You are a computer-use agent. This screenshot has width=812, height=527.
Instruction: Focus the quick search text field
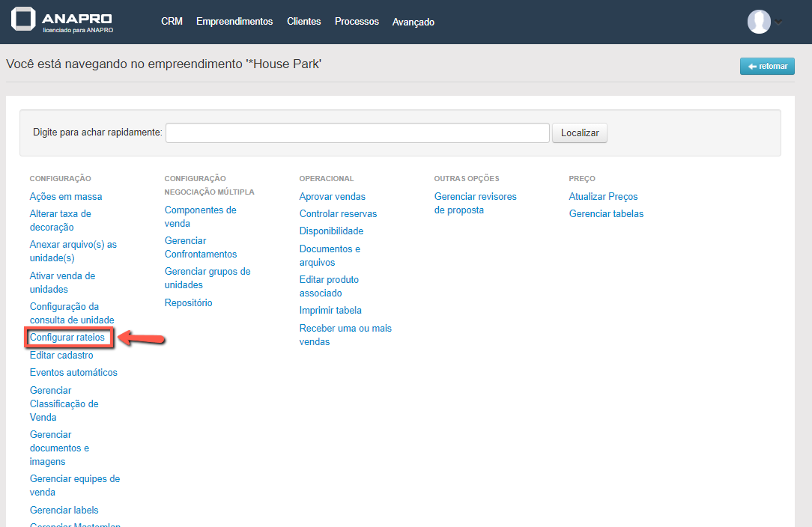tap(357, 132)
